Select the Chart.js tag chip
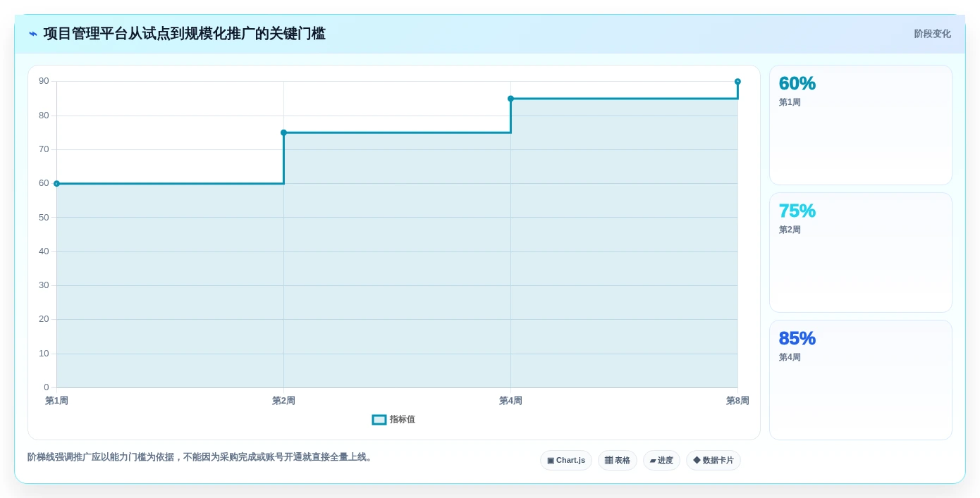Image resolution: width=980 pixels, height=498 pixels. pyautogui.click(x=566, y=461)
